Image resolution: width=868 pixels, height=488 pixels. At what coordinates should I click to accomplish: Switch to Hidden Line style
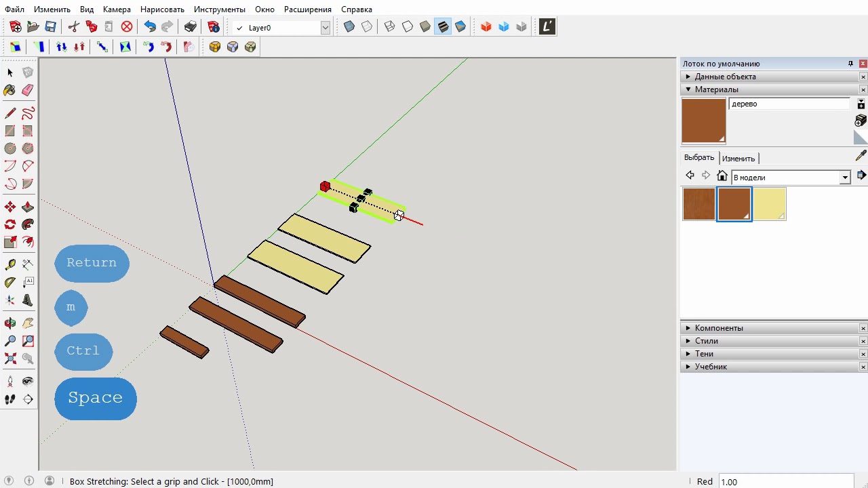pos(408,27)
